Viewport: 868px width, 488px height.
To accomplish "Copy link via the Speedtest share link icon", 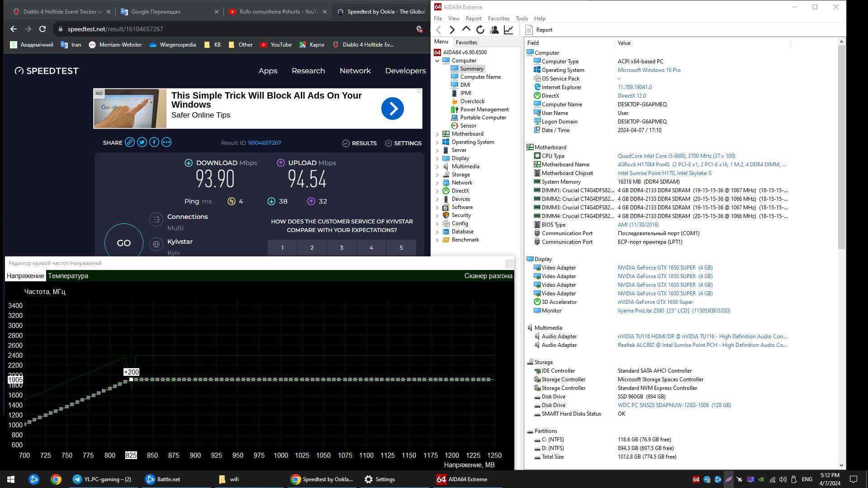I will click(130, 142).
